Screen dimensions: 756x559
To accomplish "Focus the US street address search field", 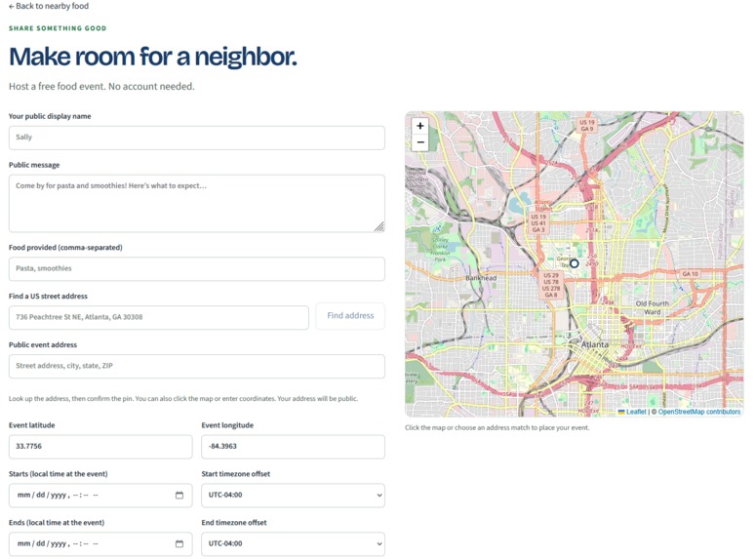I will click(159, 317).
